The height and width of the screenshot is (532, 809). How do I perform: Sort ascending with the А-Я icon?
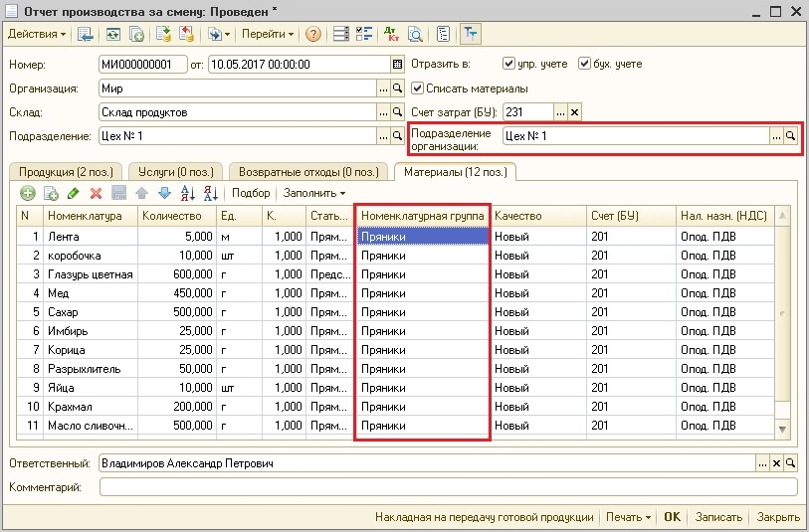(188, 193)
